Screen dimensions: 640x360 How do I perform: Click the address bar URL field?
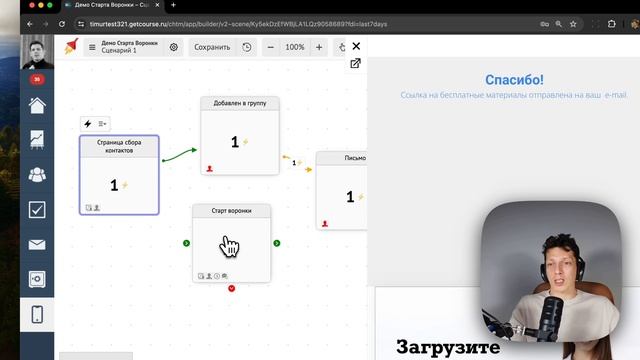point(238,24)
